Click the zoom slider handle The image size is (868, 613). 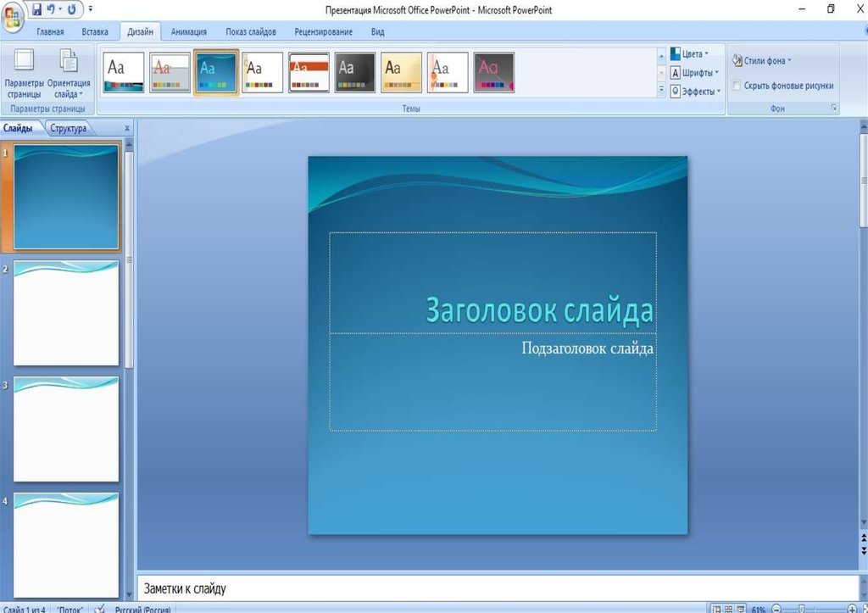tap(801, 609)
